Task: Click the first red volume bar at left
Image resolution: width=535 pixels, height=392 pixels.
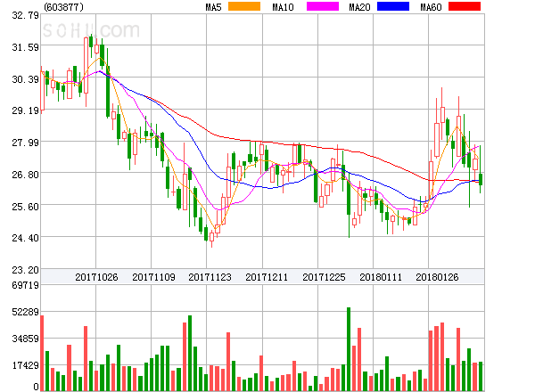Action: point(42,353)
